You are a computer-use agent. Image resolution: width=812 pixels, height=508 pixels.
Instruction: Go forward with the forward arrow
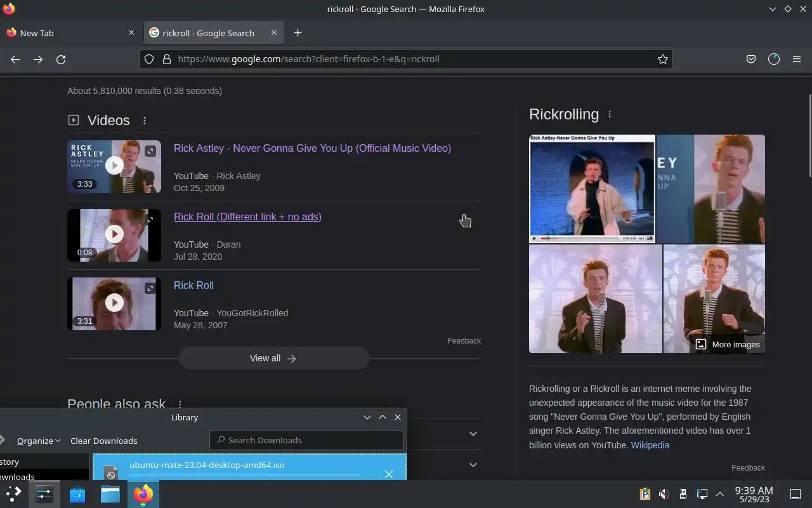coord(38,59)
